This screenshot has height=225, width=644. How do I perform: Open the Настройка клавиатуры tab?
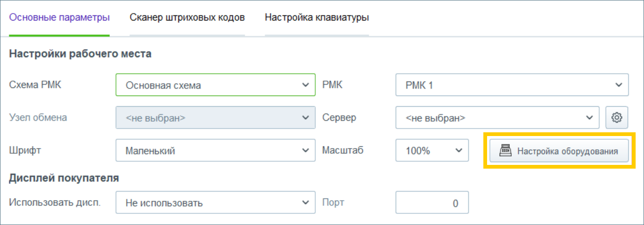317,18
